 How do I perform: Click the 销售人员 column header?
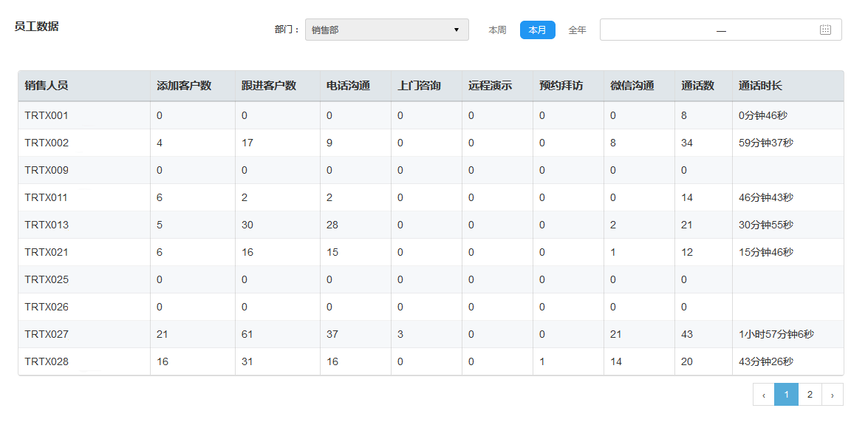tap(47, 86)
